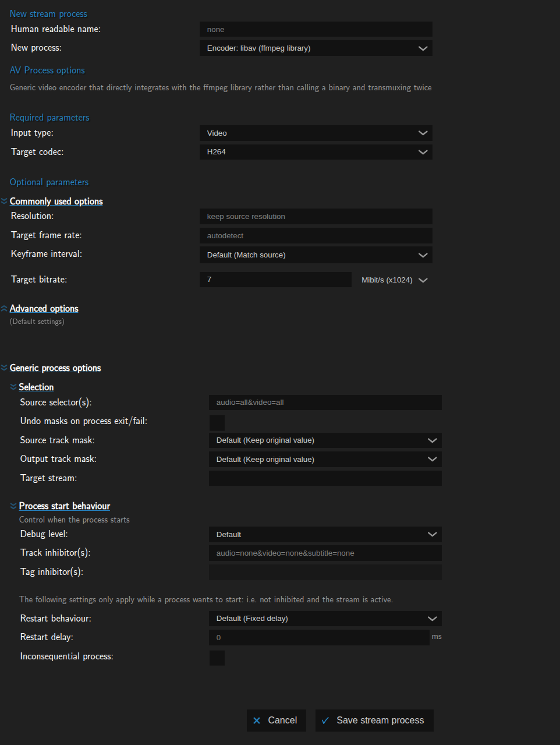Click the checkmark icon on Save stream process
This screenshot has width=560, height=745.
pyautogui.click(x=325, y=721)
